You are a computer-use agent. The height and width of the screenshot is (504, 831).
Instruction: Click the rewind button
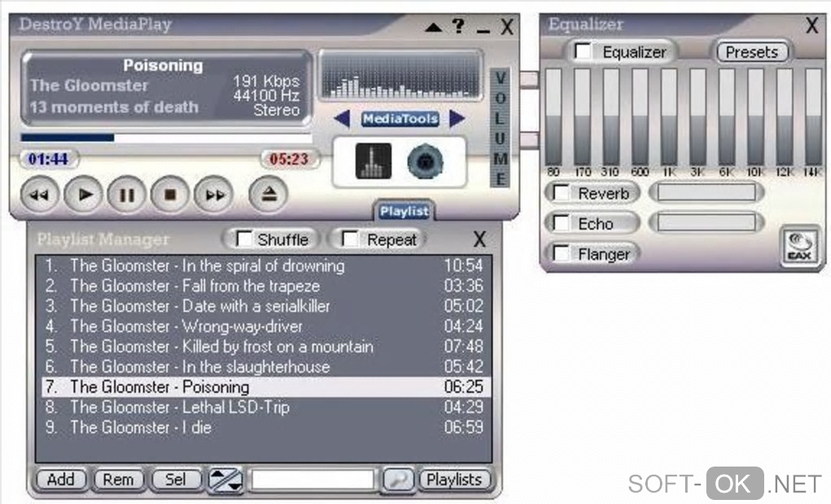click(40, 195)
